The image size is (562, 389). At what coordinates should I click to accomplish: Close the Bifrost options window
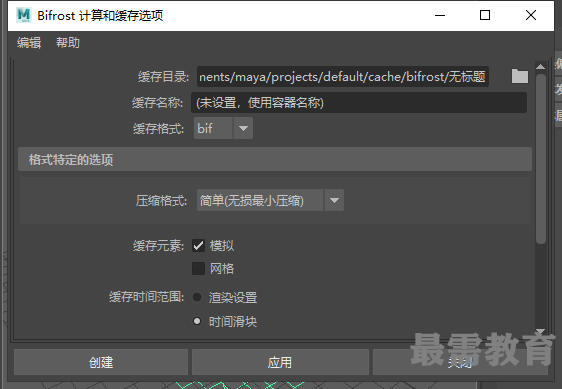pyautogui.click(x=531, y=15)
